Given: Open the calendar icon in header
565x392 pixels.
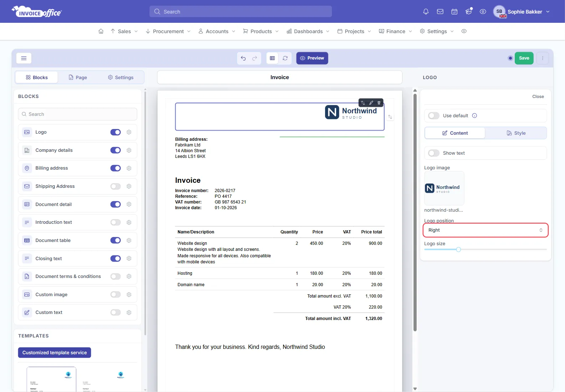Looking at the screenshot, I should point(454,12).
